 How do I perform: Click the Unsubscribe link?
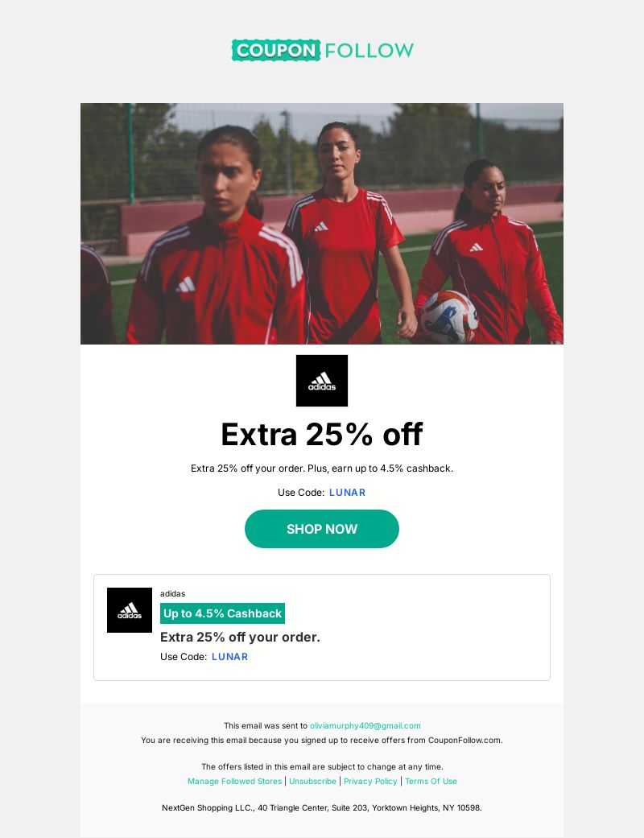[312, 781]
